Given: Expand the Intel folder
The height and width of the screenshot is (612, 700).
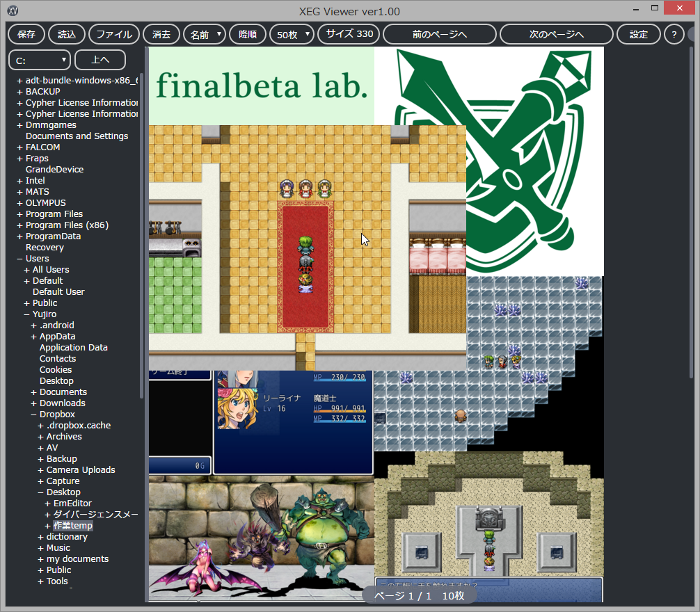Looking at the screenshot, I should click(19, 181).
